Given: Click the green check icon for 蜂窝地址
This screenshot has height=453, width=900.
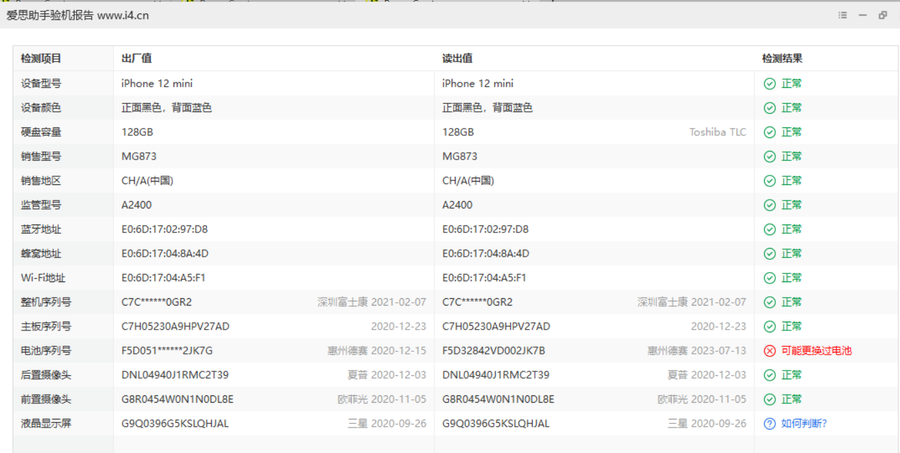Looking at the screenshot, I should click(x=770, y=253).
